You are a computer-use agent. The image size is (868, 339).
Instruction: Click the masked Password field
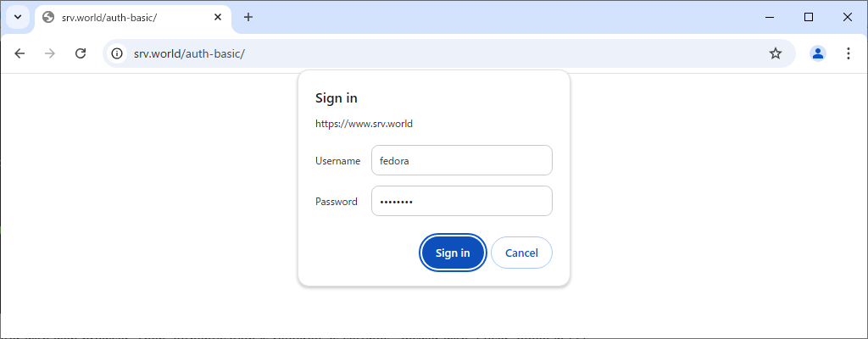(462, 201)
